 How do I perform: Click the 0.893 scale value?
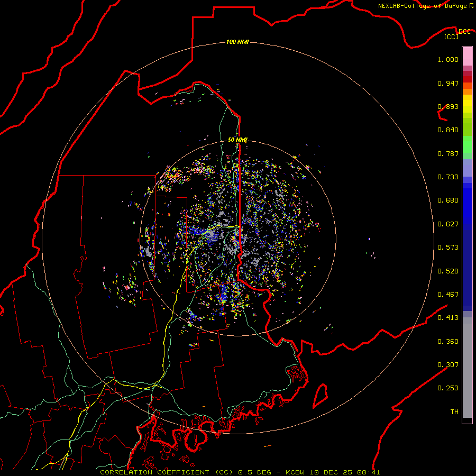pos(448,106)
